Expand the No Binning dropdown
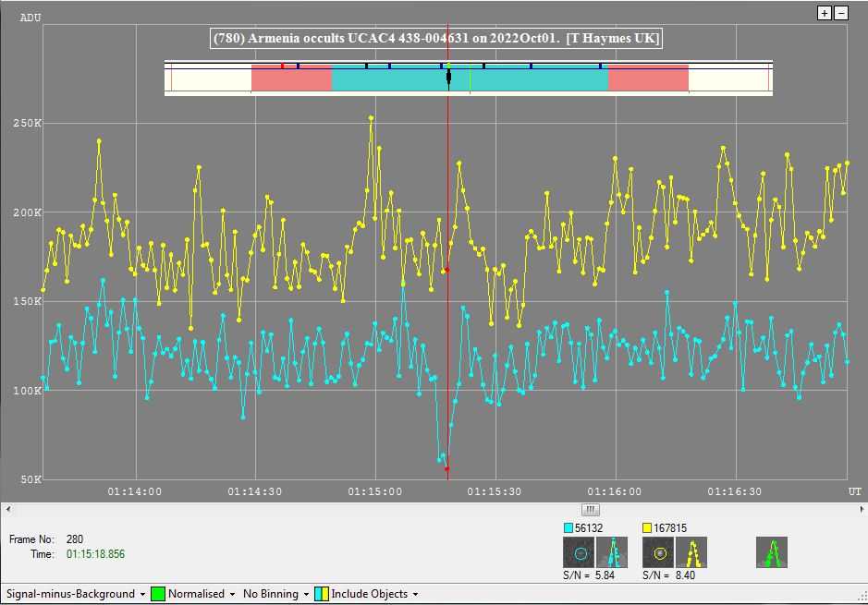The width and height of the screenshot is (868, 605). pyautogui.click(x=275, y=594)
